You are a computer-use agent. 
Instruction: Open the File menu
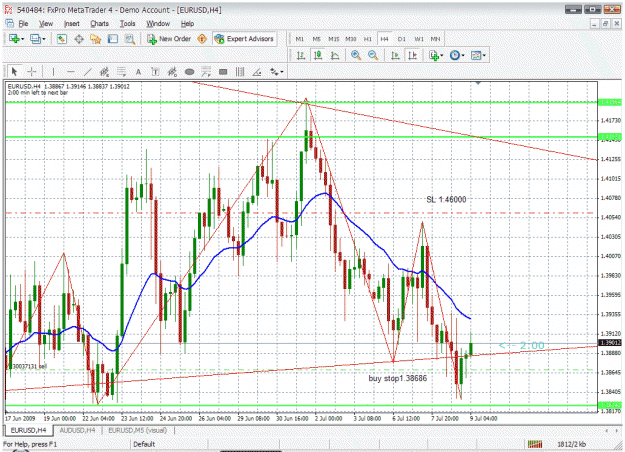[x=23, y=24]
